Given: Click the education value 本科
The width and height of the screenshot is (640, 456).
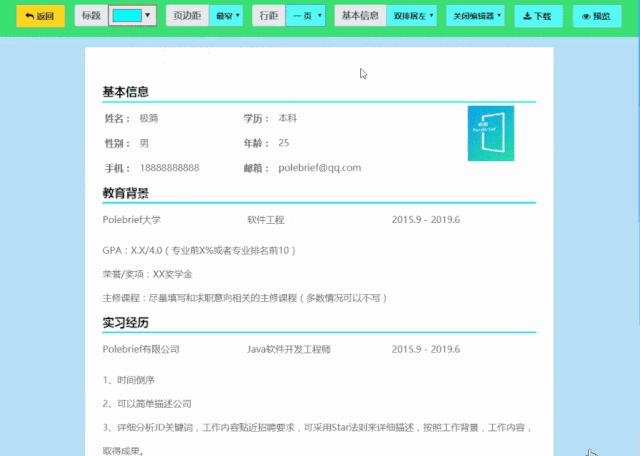Looking at the screenshot, I should (x=288, y=118).
